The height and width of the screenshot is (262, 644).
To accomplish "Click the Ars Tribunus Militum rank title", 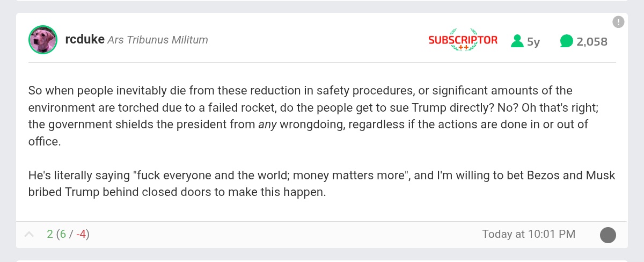I will point(158,40).
